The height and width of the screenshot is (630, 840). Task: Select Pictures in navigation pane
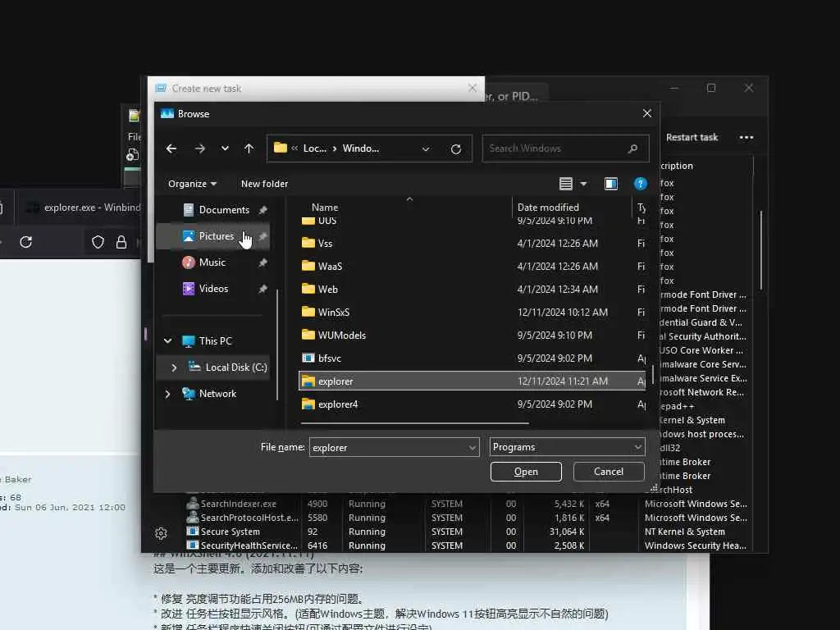click(x=217, y=236)
